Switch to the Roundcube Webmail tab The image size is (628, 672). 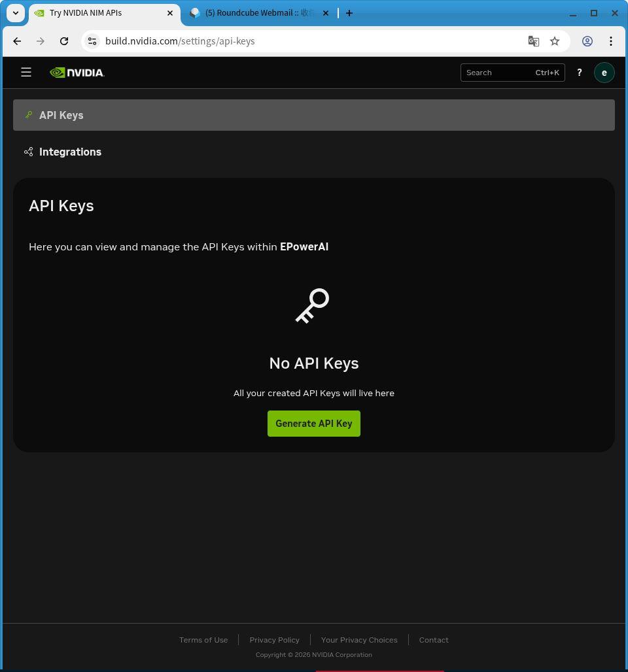[x=259, y=13]
